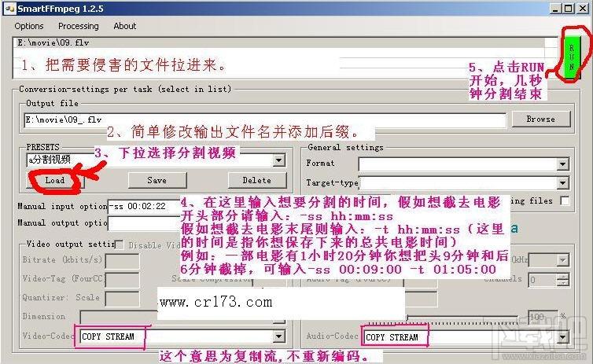
Task: Close the SmartFFmpeg window
Action: pos(583,9)
